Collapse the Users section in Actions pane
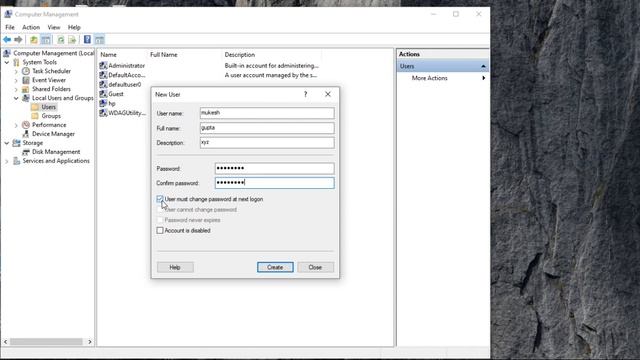This screenshot has height=360, width=640. 483,66
